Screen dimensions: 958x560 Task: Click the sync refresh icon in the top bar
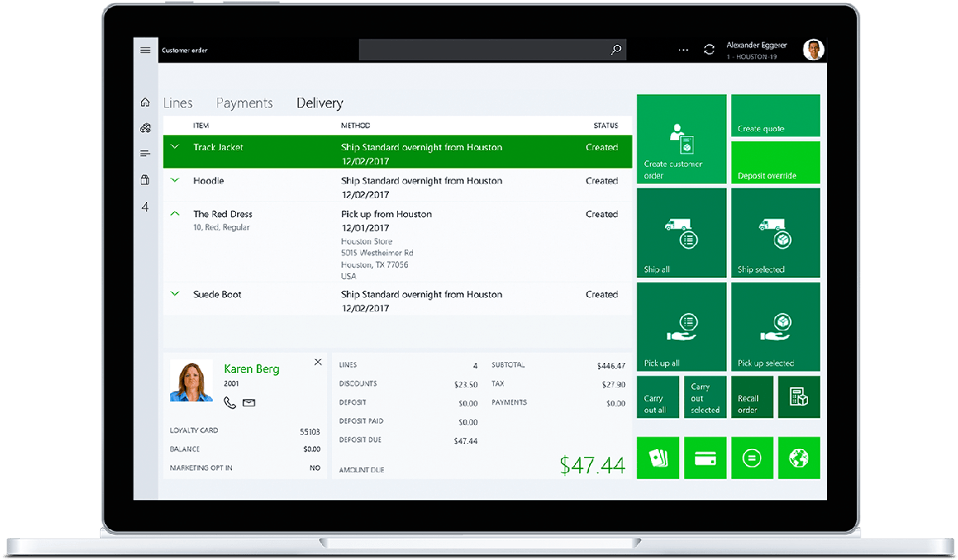coord(708,49)
